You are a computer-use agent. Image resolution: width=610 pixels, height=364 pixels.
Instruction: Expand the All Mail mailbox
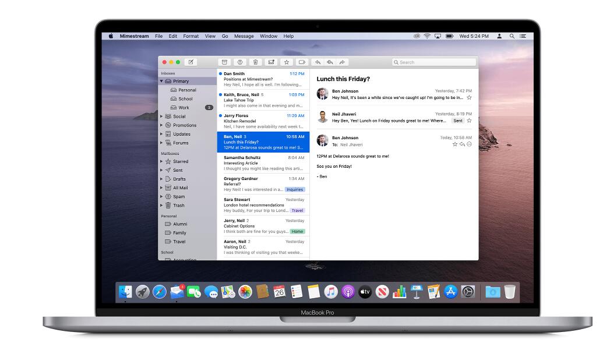[x=161, y=188]
